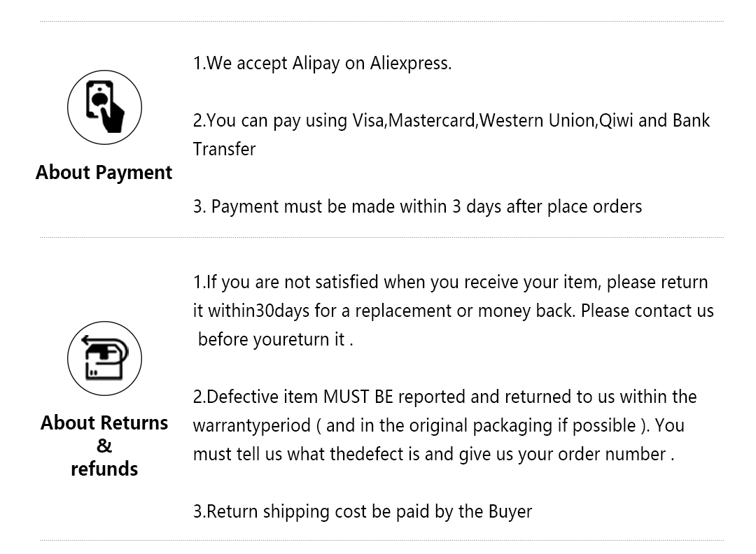Click the 'it within30days for a replacement' line

pos(453,311)
